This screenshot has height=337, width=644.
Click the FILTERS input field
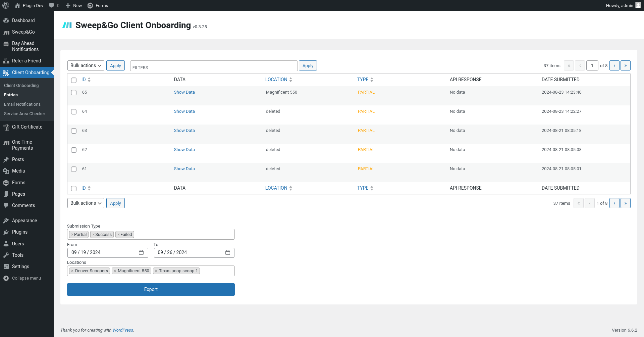[x=214, y=66]
